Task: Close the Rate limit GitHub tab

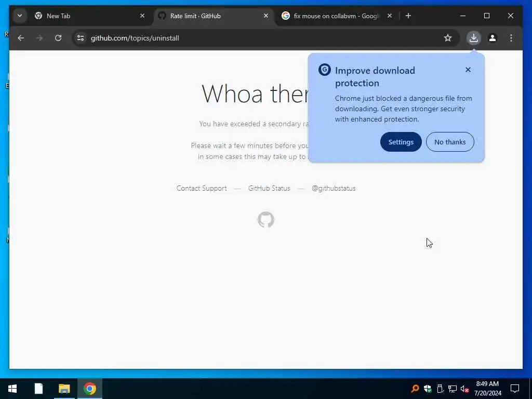Action: point(266,16)
